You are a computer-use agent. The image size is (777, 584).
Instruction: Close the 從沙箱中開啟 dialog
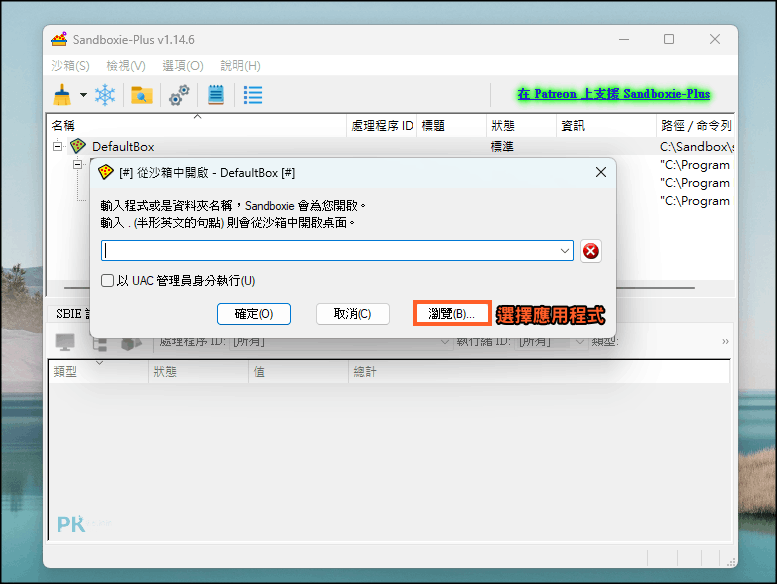[601, 172]
